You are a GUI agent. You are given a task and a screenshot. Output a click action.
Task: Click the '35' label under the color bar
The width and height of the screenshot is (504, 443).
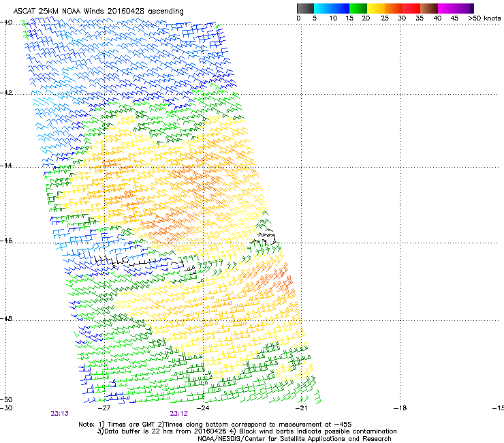(420, 18)
